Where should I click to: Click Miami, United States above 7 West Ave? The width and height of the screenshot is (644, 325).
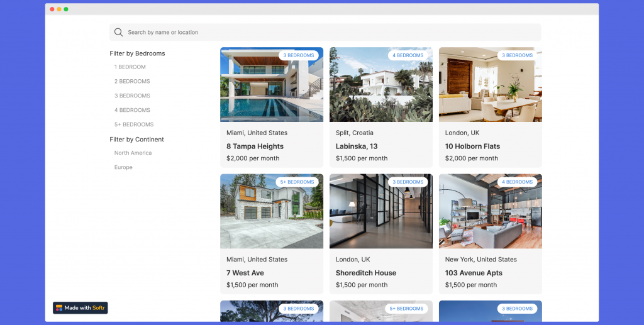click(x=257, y=260)
